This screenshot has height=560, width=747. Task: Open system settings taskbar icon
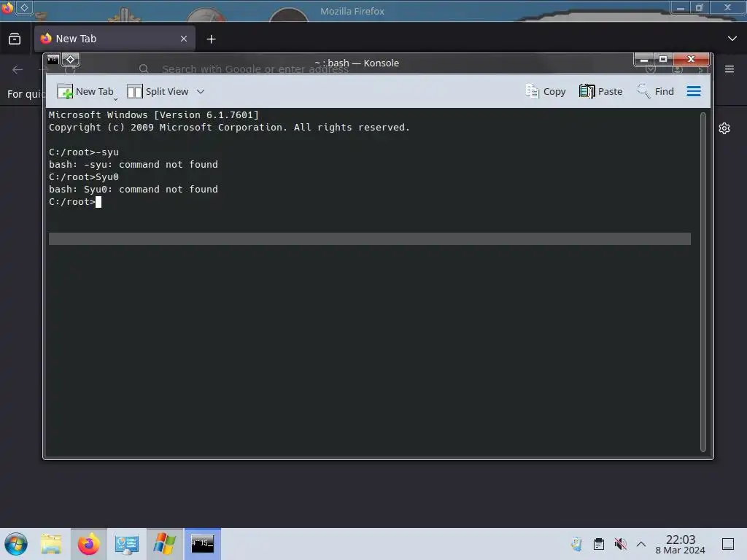126,544
